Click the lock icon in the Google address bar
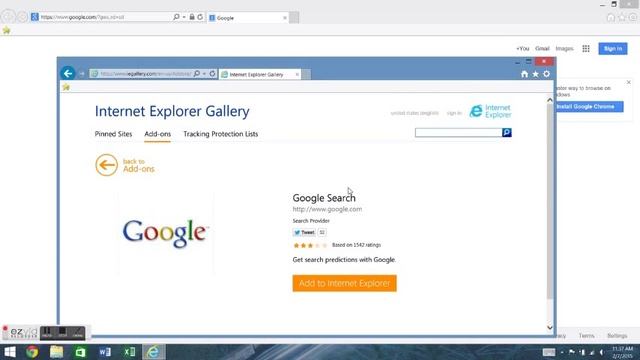 [192, 17]
